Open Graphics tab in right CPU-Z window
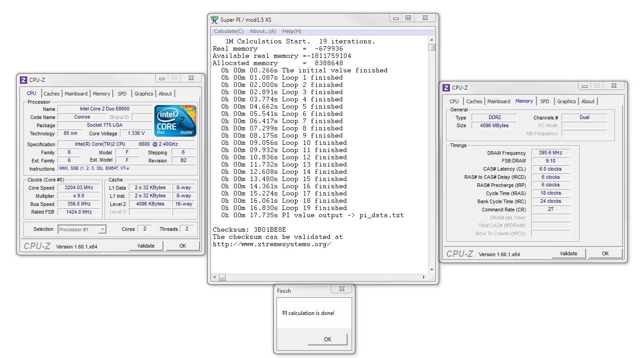This screenshot has width=644, height=358. coord(567,101)
